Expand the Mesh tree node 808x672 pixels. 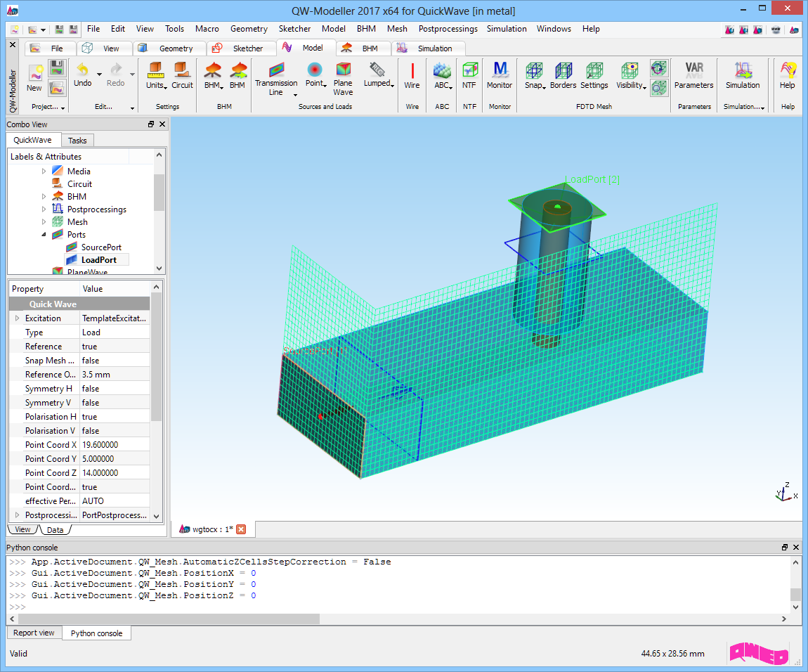[x=44, y=221]
